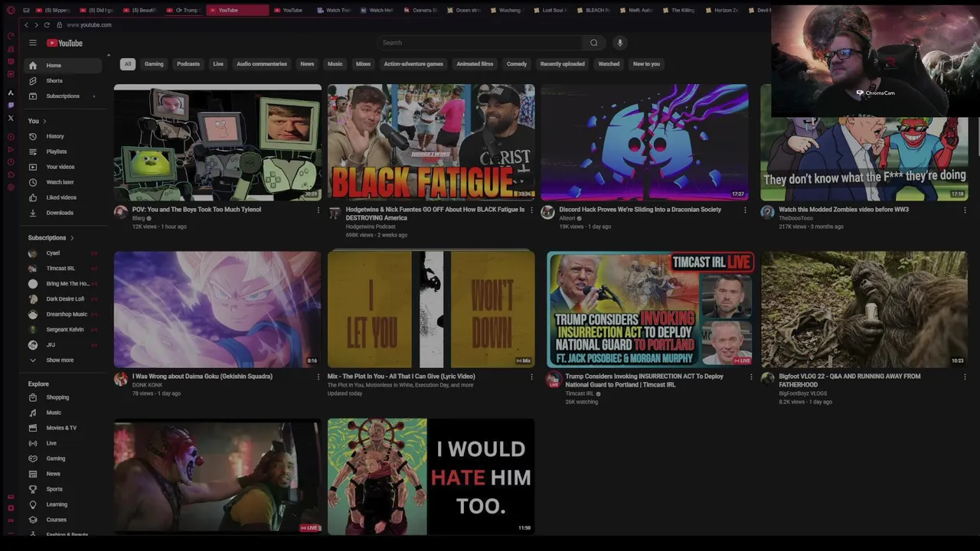Open the YouTube hamburger guide menu

point(33,43)
